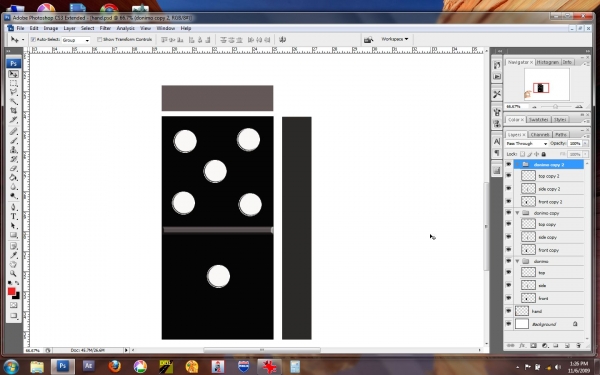Select the Paint Bucket tool
The width and height of the screenshot is (600, 375).
[x=13, y=177]
